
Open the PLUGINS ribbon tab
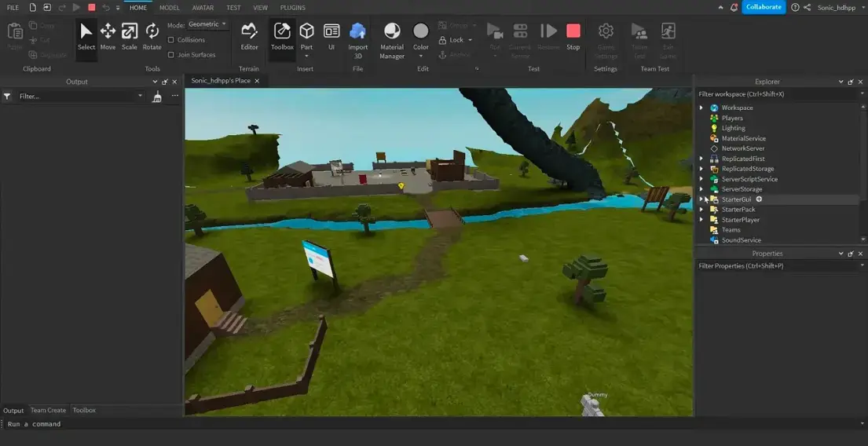292,7
